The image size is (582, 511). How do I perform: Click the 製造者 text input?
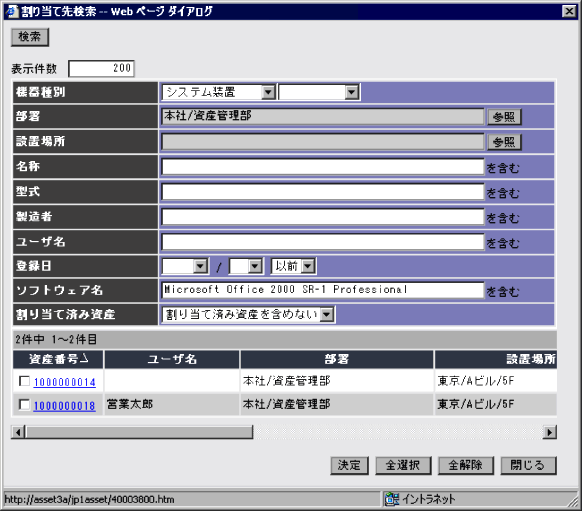(323, 217)
